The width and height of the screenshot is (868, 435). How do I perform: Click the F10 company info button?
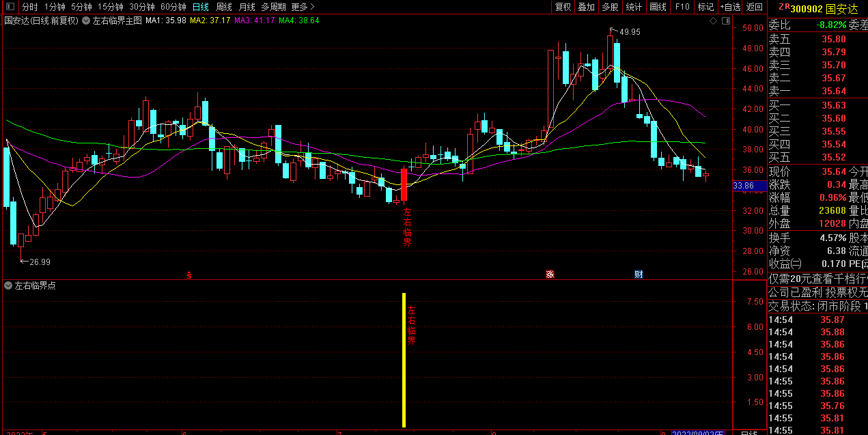[x=682, y=7]
